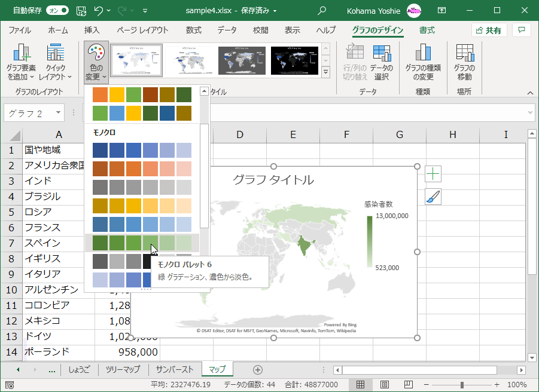Expand the chart styles gallery
Screen dimensions: 539x392
coord(326,72)
